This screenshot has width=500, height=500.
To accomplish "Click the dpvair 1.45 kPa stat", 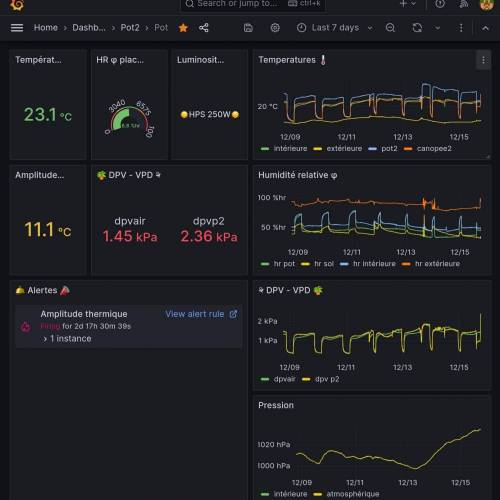I will pyautogui.click(x=130, y=230).
